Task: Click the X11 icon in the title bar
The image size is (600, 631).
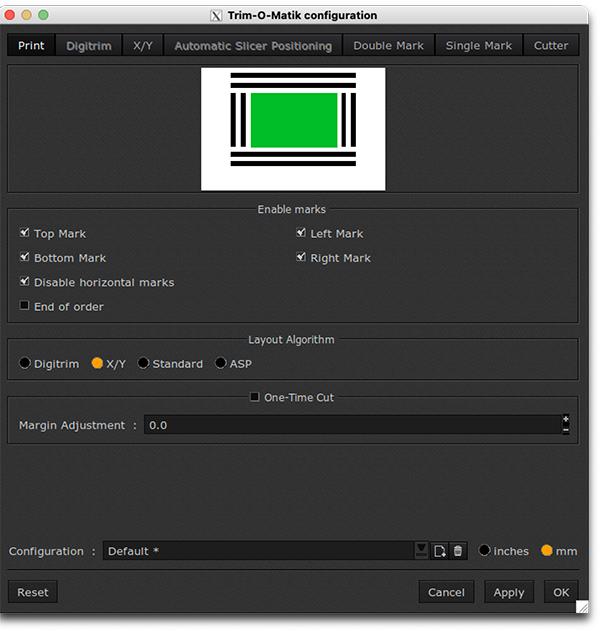Action: pos(216,16)
